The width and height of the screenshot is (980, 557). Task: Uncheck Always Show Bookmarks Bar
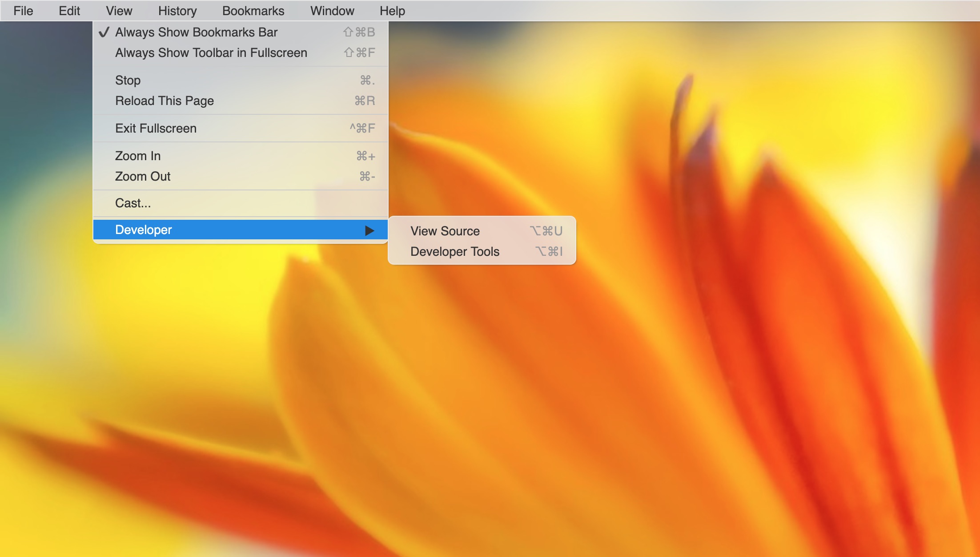[196, 32]
